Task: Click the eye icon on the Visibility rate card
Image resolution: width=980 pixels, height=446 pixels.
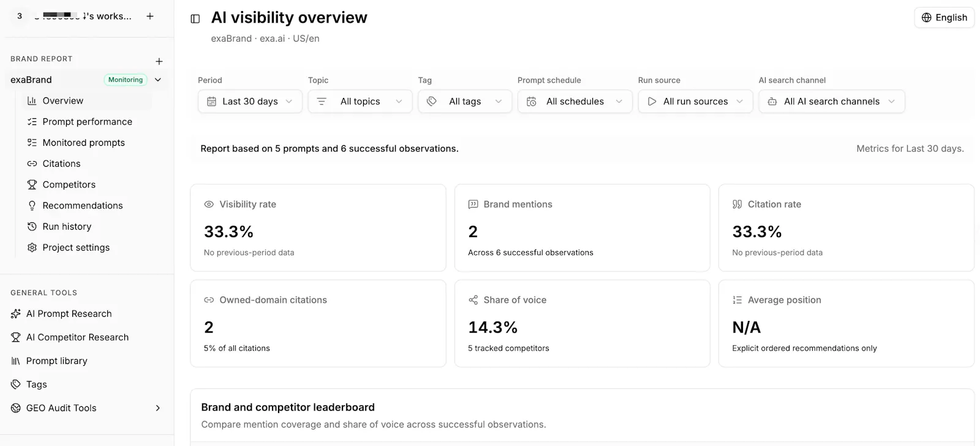Action: (209, 205)
